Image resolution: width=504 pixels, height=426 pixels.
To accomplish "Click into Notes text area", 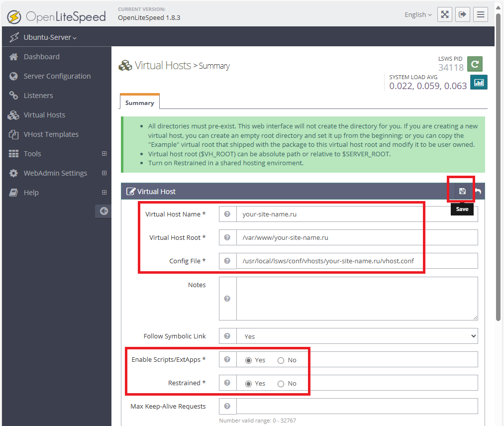I will [357, 299].
